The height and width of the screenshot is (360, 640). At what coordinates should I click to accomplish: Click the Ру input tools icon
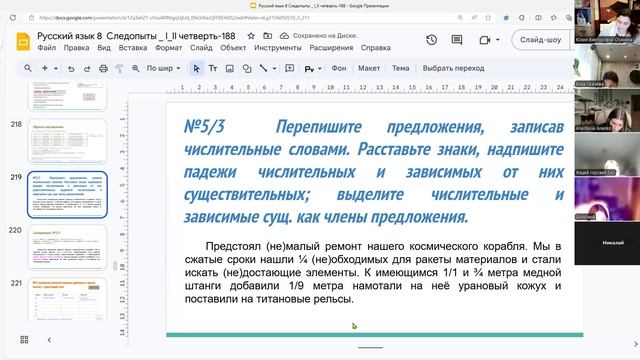click(309, 69)
